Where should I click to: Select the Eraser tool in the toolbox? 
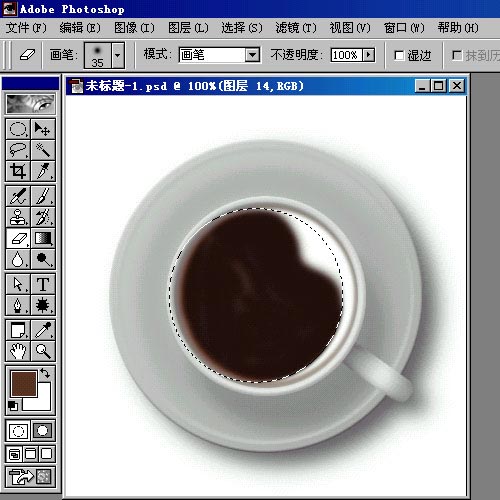[x=18, y=238]
